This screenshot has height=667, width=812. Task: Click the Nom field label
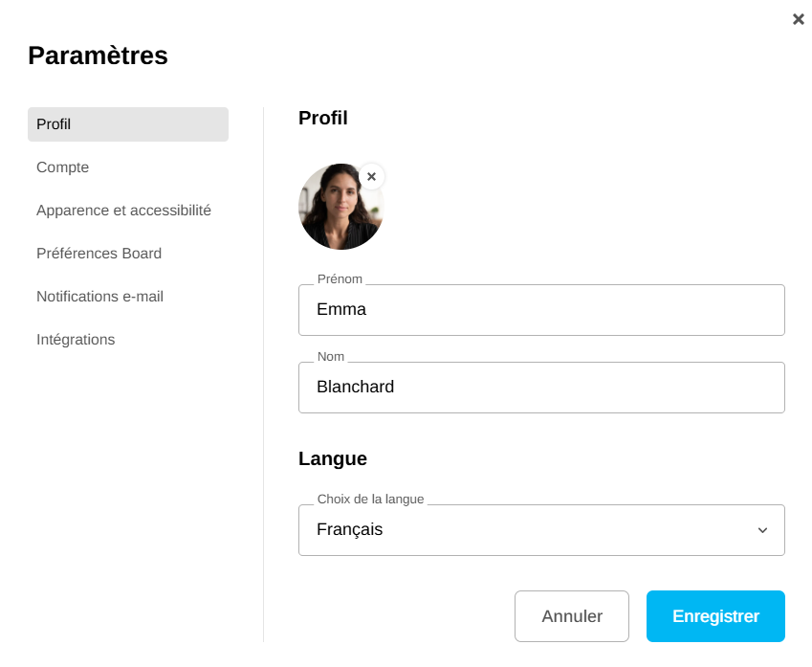pyautogui.click(x=331, y=357)
